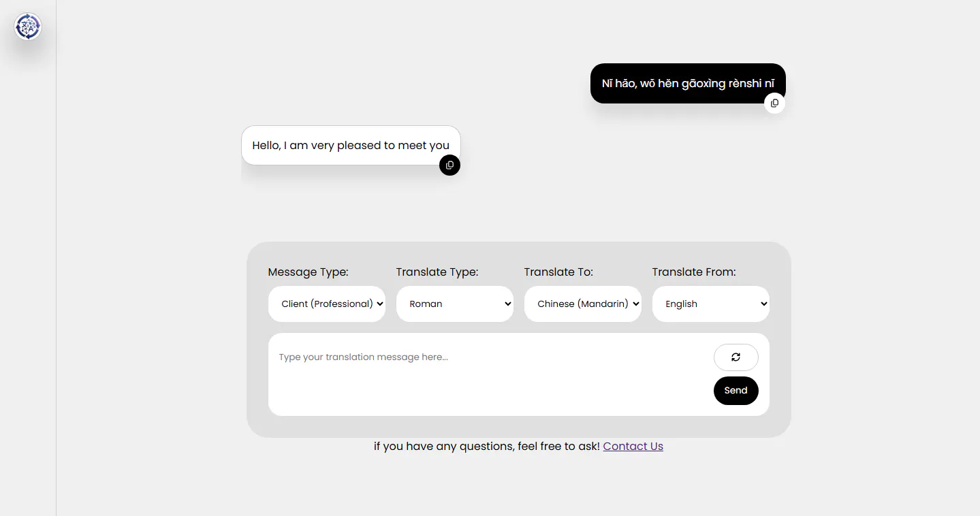Open the Translate To dropdown
This screenshot has width=980, height=516.
coord(583,304)
